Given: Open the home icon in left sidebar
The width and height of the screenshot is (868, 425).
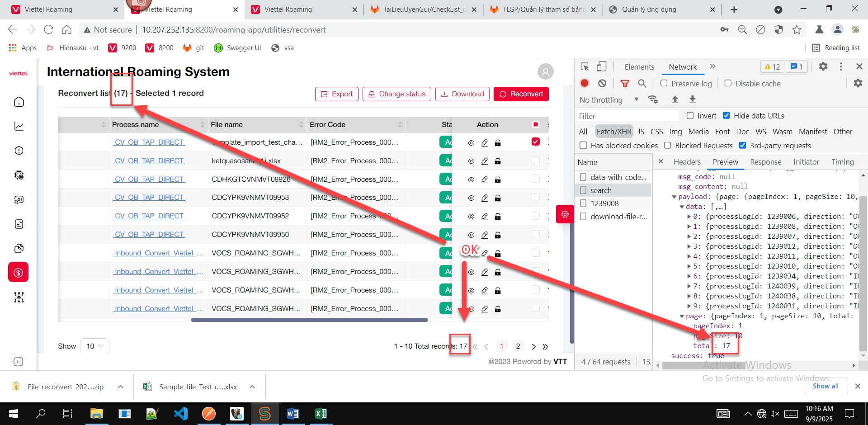Looking at the screenshot, I should [19, 102].
